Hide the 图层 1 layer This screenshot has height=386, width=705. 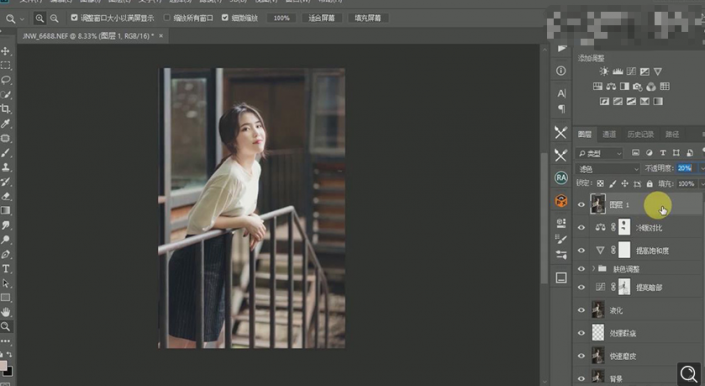(x=581, y=204)
